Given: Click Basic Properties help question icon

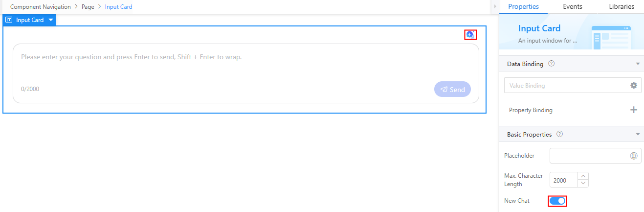Looking at the screenshot, I should point(560,134).
